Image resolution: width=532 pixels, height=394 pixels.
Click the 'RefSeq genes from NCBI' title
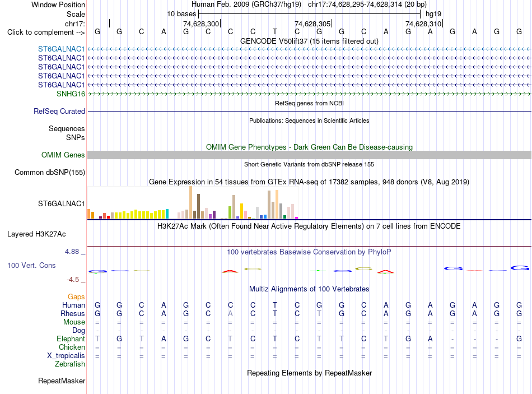click(309, 103)
